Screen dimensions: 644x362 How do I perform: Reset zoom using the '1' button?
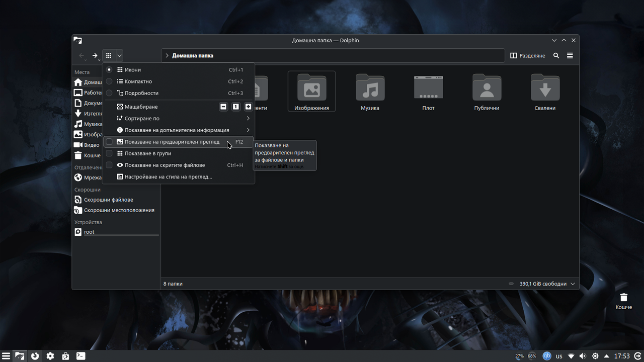pyautogui.click(x=235, y=107)
